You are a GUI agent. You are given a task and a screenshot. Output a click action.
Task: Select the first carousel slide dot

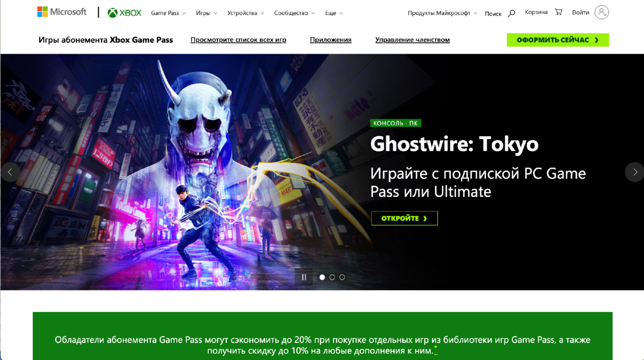[322, 277]
